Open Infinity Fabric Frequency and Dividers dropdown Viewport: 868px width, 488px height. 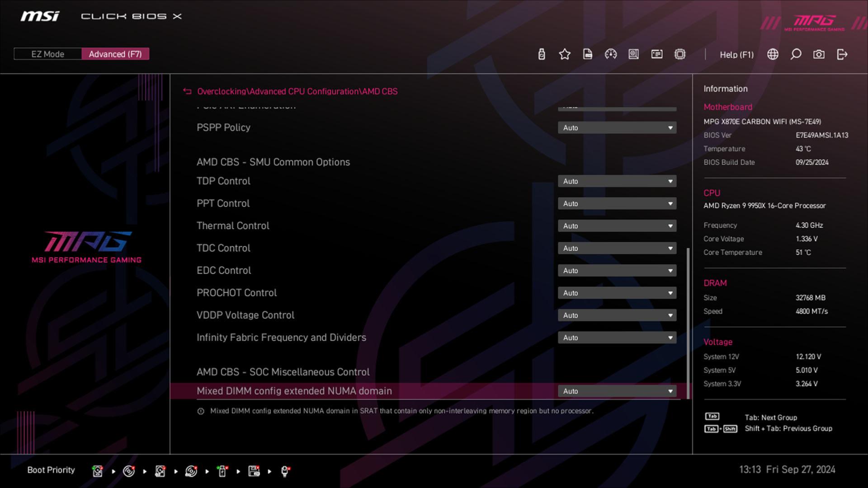(x=617, y=338)
